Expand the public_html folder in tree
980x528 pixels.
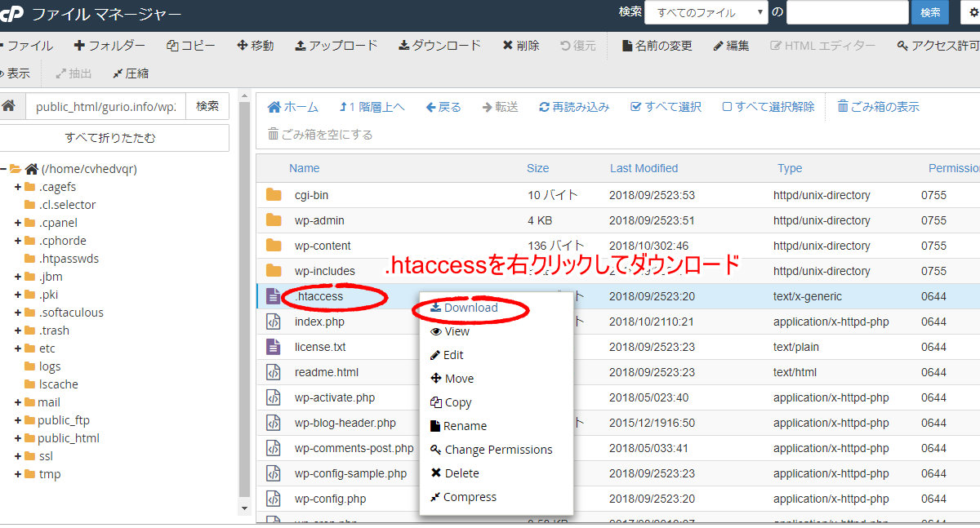pyautogui.click(x=18, y=438)
